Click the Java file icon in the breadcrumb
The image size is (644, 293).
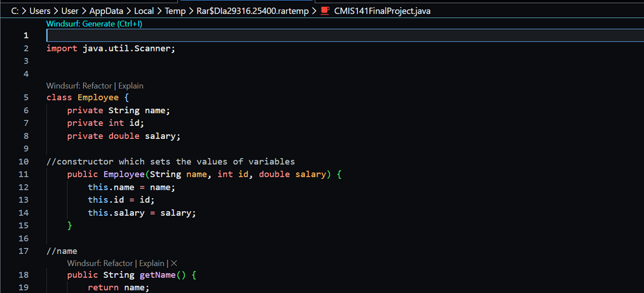click(325, 11)
